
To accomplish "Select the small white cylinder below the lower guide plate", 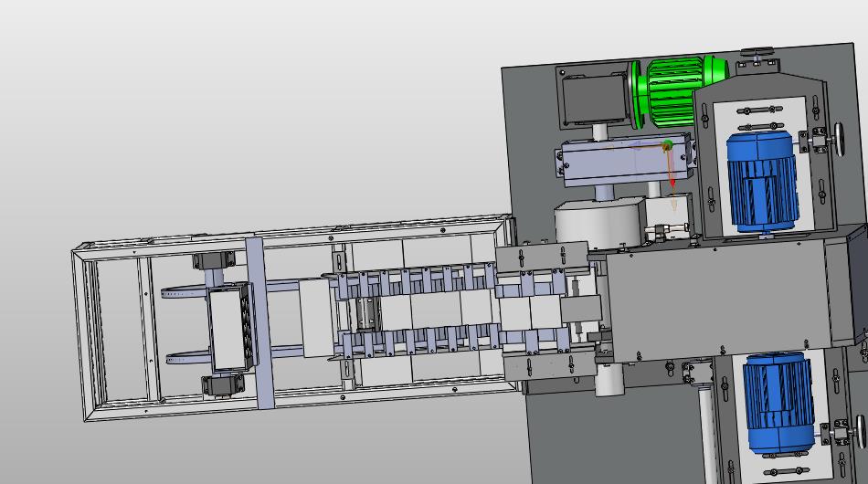I will coord(609,380).
